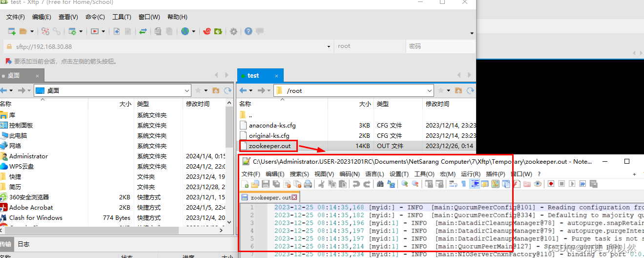Image resolution: width=644 pixels, height=258 pixels.
Task: Toggle Show all characters pilcrow icon
Action: [463, 184]
